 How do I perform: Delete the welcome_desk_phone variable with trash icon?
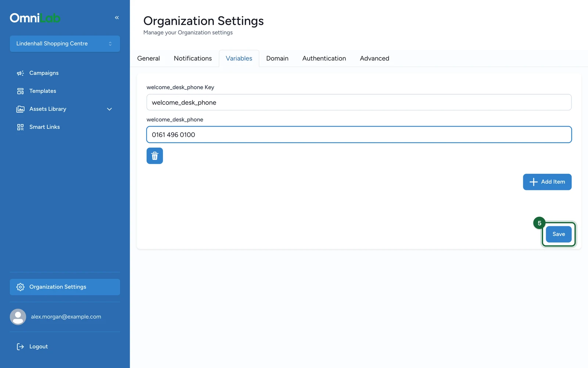[155, 156]
